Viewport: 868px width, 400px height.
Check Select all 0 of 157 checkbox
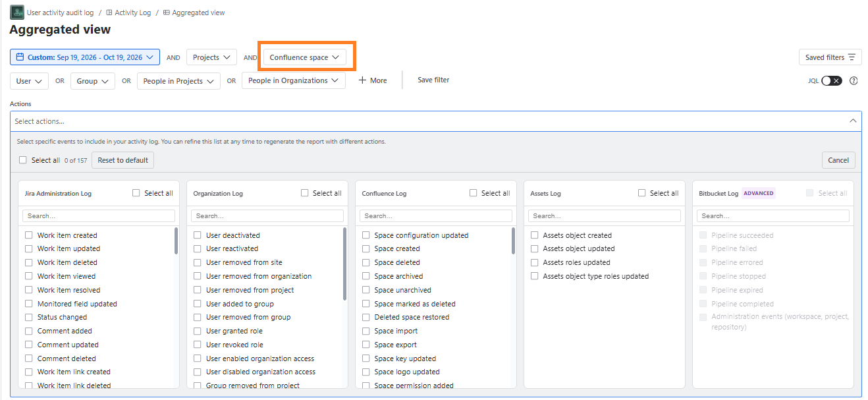pos(23,160)
